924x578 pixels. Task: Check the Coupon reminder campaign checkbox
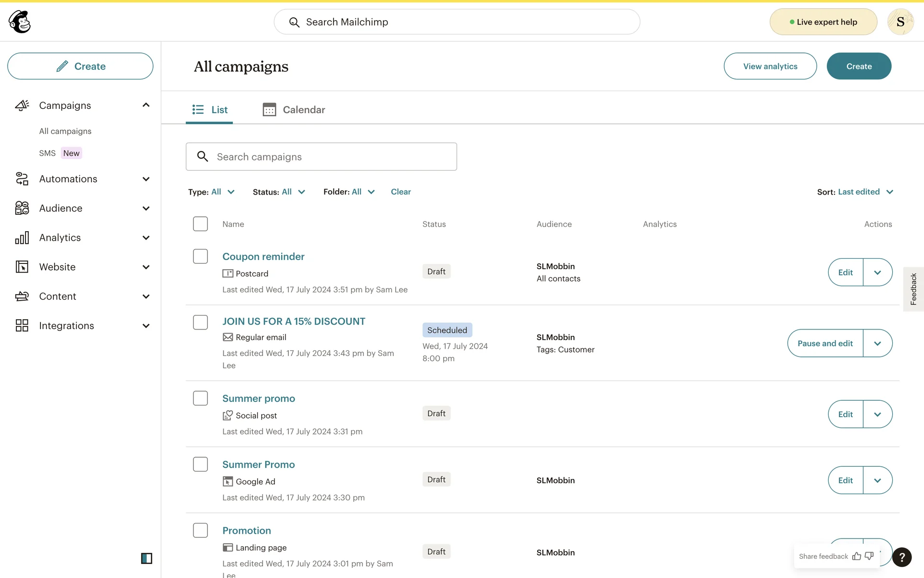[200, 256]
